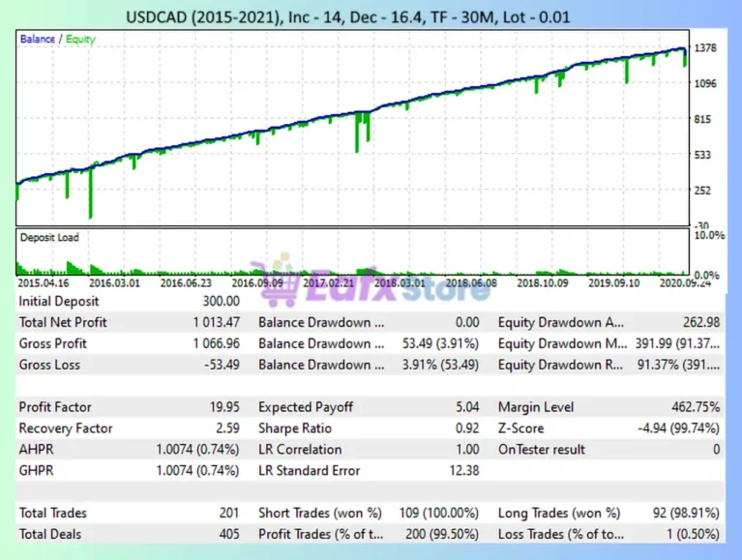The width and height of the screenshot is (742, 560).
Task: Click the 'Profit Factor' label
Action: [x=55, y=407]
